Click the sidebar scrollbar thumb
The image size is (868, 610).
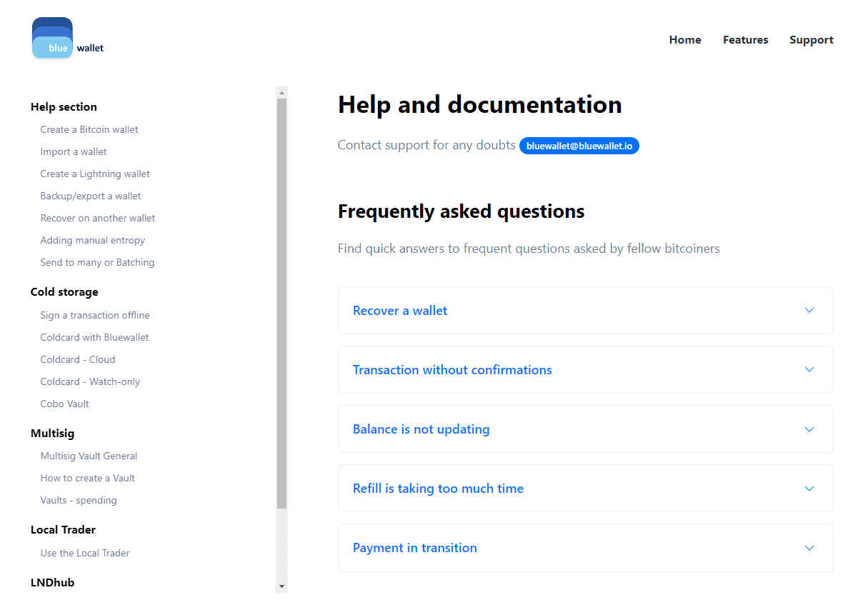(281, 304)
